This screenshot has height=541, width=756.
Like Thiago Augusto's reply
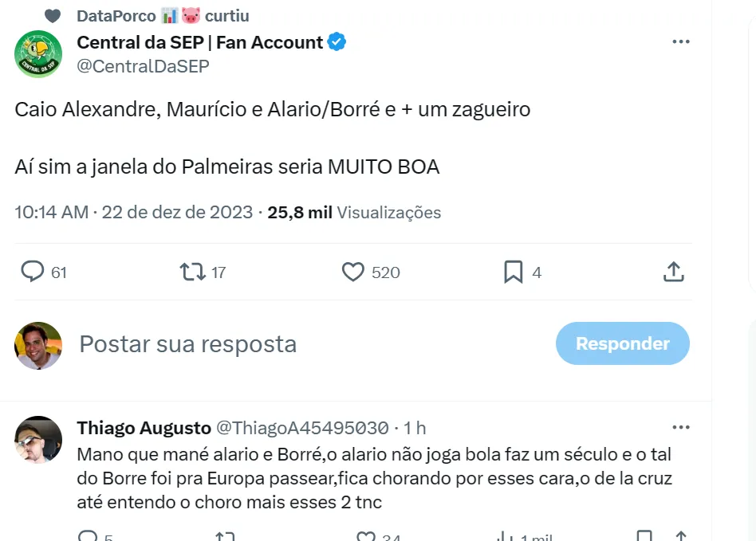366,537
